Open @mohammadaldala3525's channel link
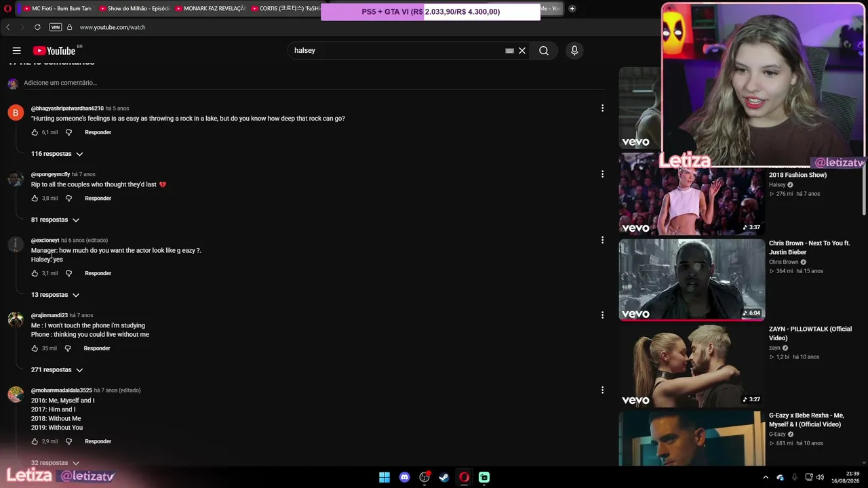Viewport: 868px width, 488px height. (62, 390)
